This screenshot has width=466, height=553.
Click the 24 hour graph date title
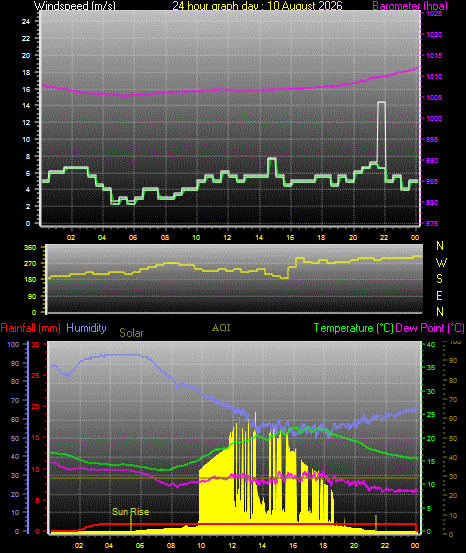[x=257, y=6]
